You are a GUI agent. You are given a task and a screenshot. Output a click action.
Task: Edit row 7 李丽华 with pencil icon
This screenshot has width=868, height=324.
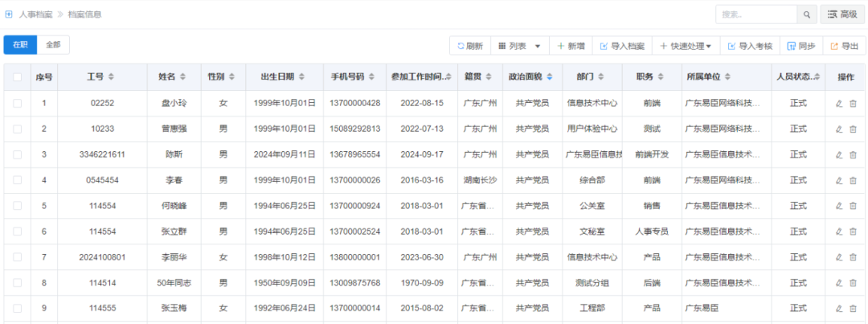pyautogui.click(x=838, y=257)
